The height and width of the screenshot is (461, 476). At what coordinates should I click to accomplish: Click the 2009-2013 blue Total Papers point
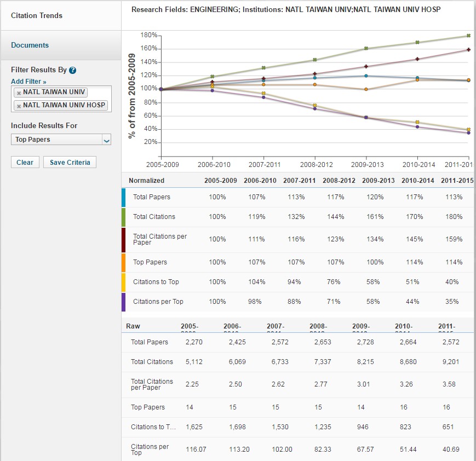coord(366,76)
